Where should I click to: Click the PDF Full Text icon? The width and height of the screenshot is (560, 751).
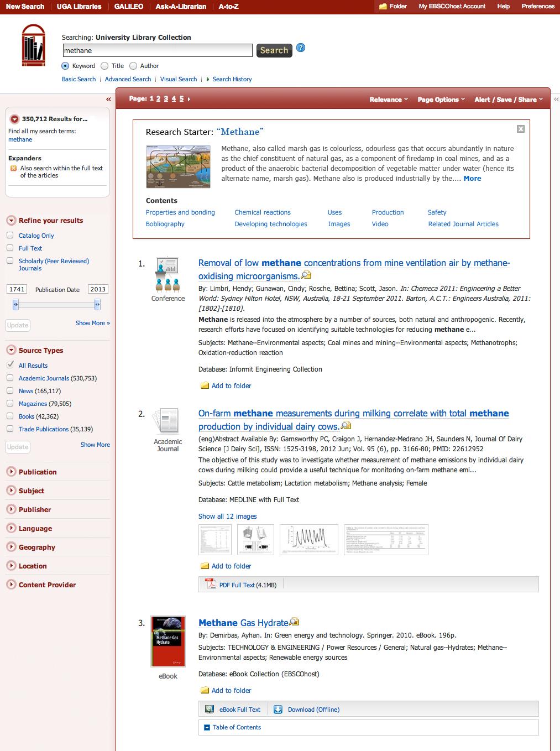[210, 584]
